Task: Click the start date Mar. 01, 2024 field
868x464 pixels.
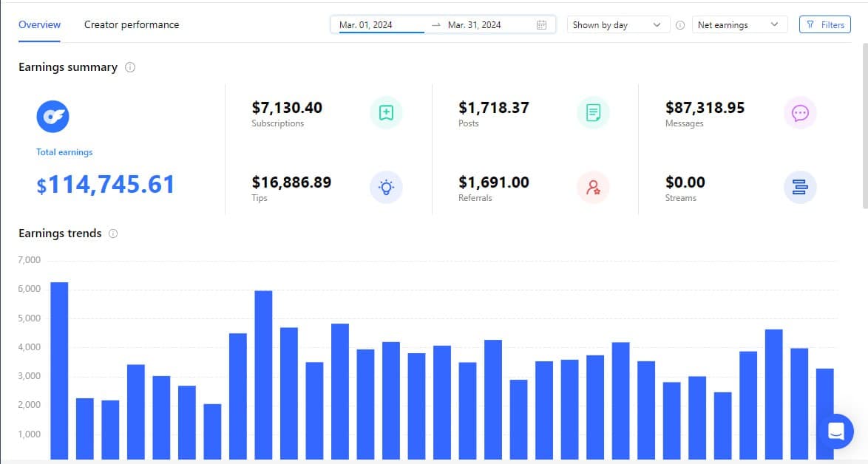Action: pyautogui.click(x=377, y=25)
